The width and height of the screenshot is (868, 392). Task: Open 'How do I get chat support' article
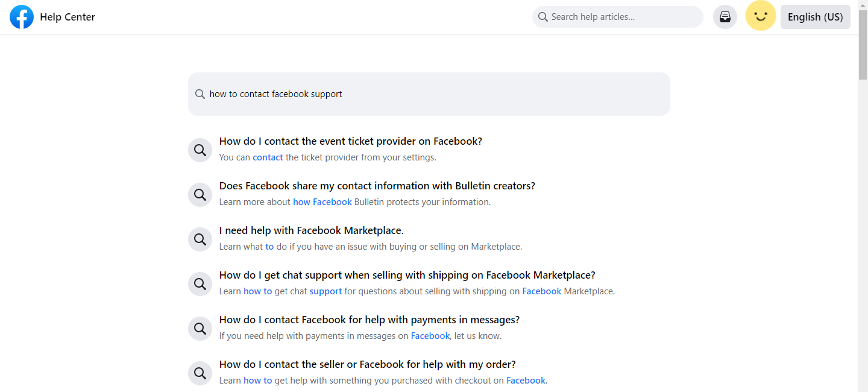coord(407,275)
